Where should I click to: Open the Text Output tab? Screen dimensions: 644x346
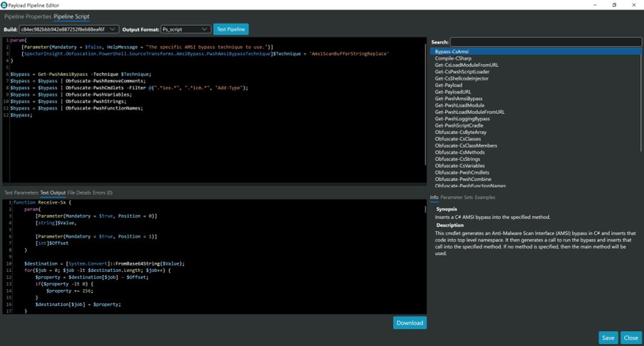click(53, 193)
